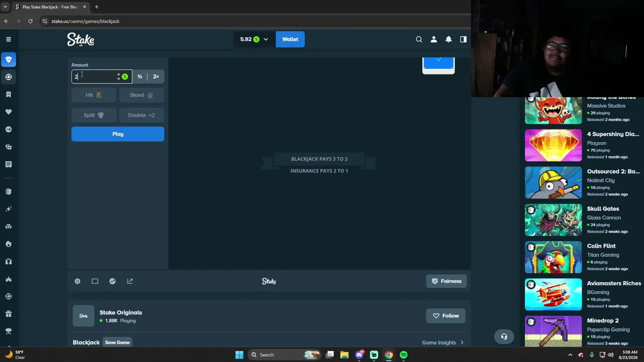Click the Stake Originals provider logo

pos(84,316)
